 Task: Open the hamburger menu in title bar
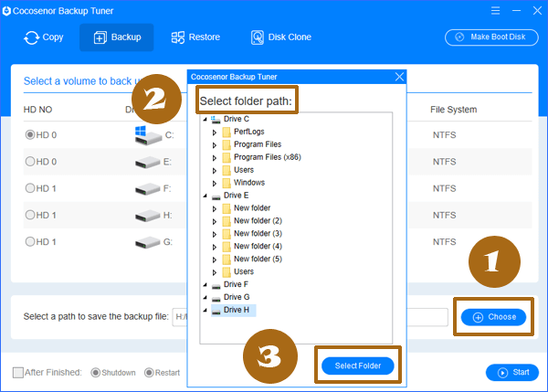pos(495,11)
